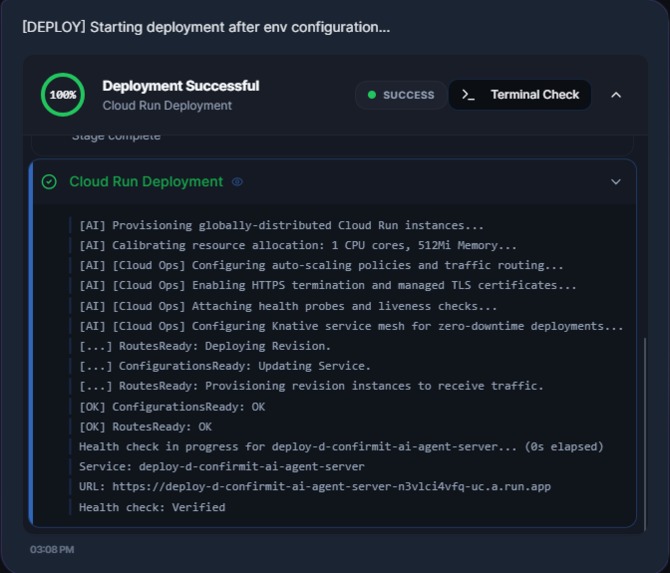
Task: Collapse the Deployment Successful card
Action: pos(616,95)
